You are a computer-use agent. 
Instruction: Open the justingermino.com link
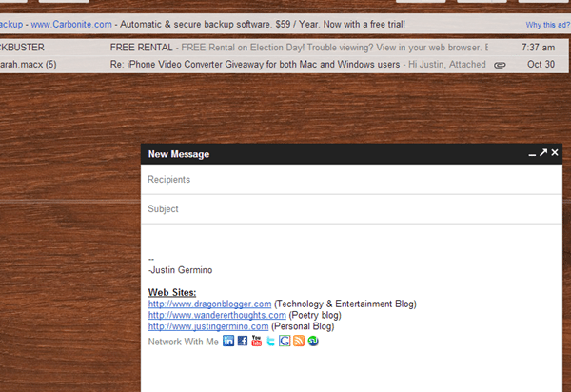(x=208, y=326)
